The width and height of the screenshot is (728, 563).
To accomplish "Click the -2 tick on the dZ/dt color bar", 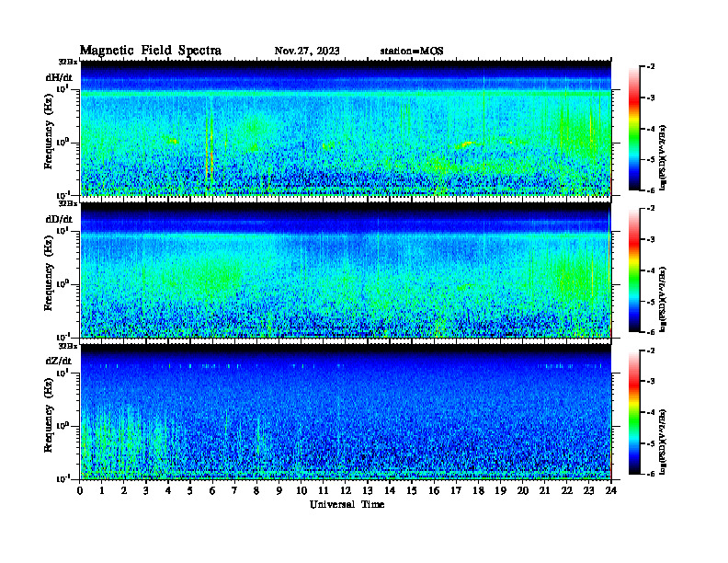I will [651, 350].
